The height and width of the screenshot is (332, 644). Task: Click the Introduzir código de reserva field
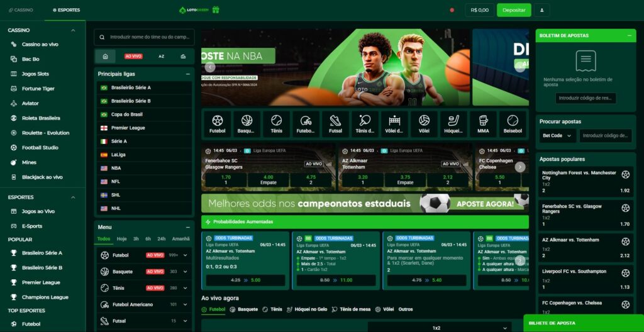coord(586,98)
